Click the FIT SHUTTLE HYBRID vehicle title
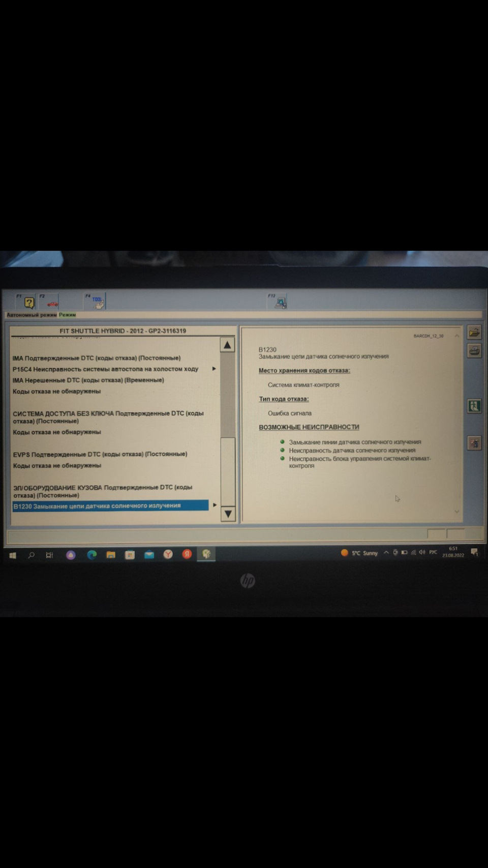488x868 pixels. [x=123, y=331]
